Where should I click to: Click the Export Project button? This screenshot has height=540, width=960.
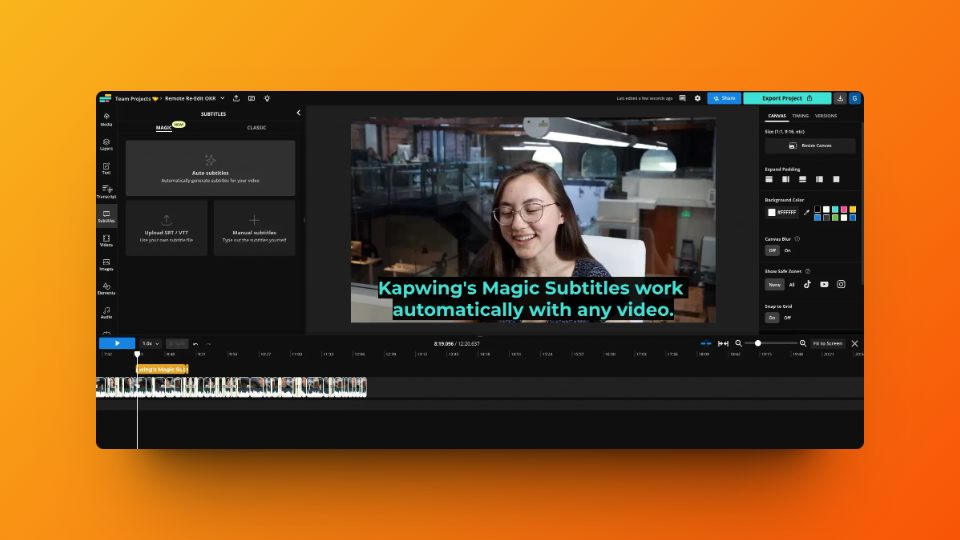[786, 98]
